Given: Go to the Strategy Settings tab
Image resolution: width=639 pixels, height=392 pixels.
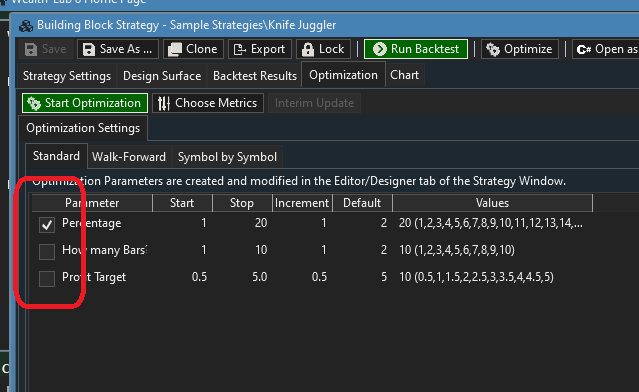Looking at the screenshot, I should 67,76.
